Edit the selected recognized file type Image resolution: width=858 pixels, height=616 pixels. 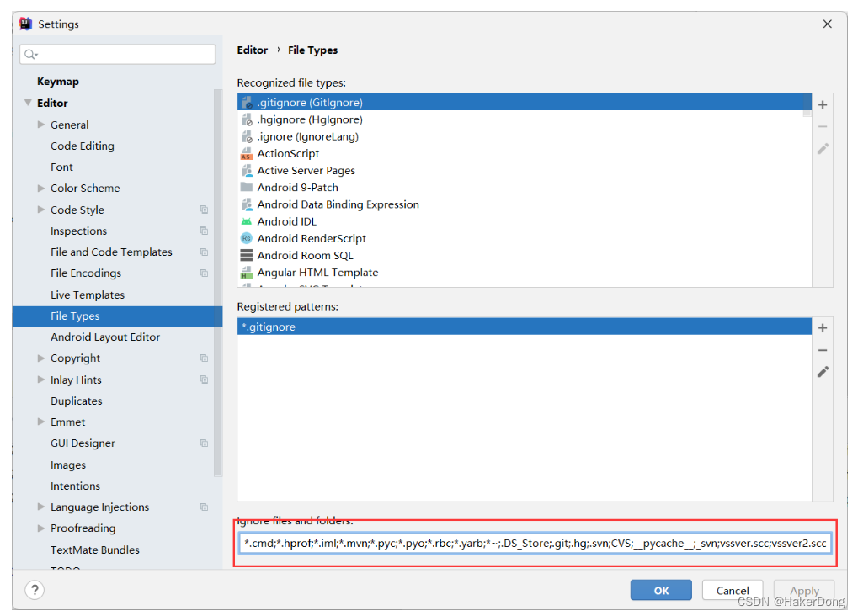pos(823,149)
